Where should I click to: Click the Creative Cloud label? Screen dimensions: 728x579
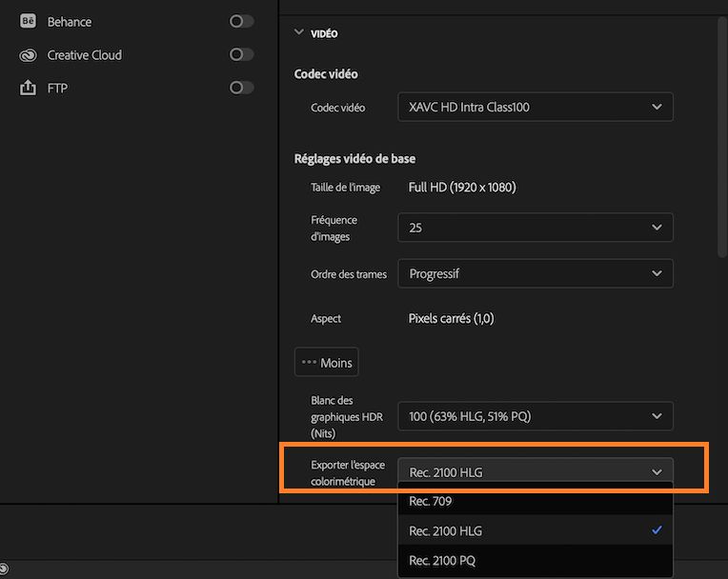[x=85, y=55]
